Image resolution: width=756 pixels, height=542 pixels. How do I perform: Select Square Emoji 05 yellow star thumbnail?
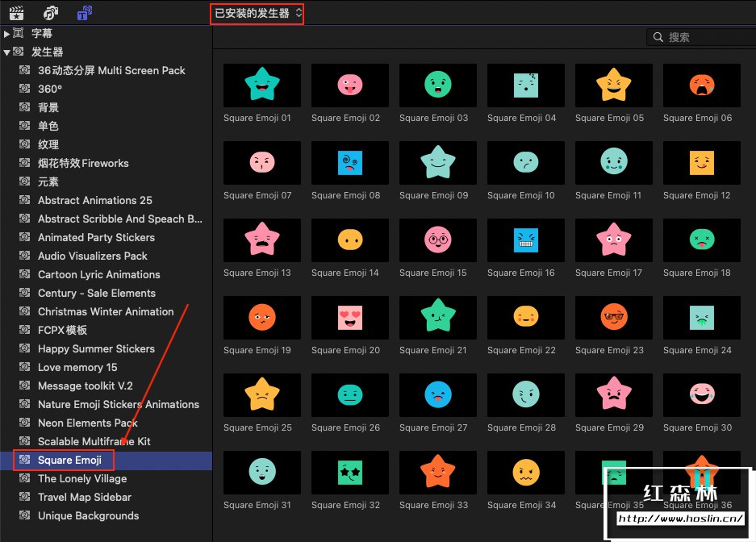tap(614, 85)
